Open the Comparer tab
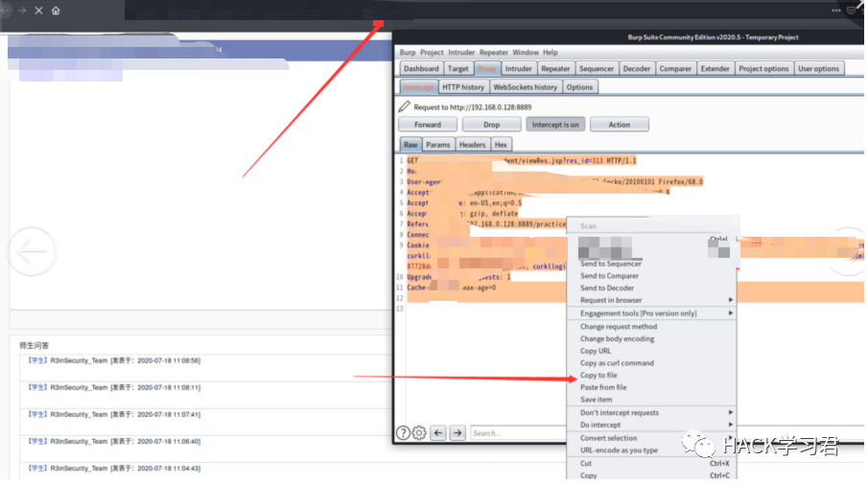Screen dimensions: 868x484 point(675,69)
